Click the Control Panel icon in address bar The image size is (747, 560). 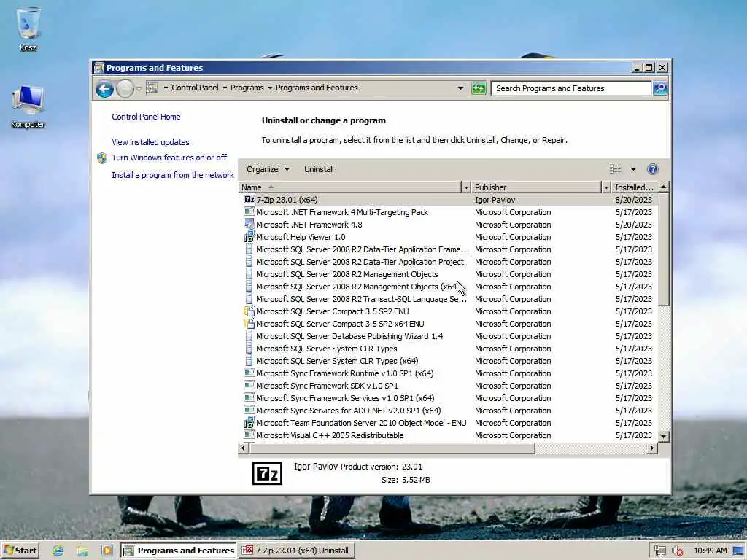tap(152, 87)
